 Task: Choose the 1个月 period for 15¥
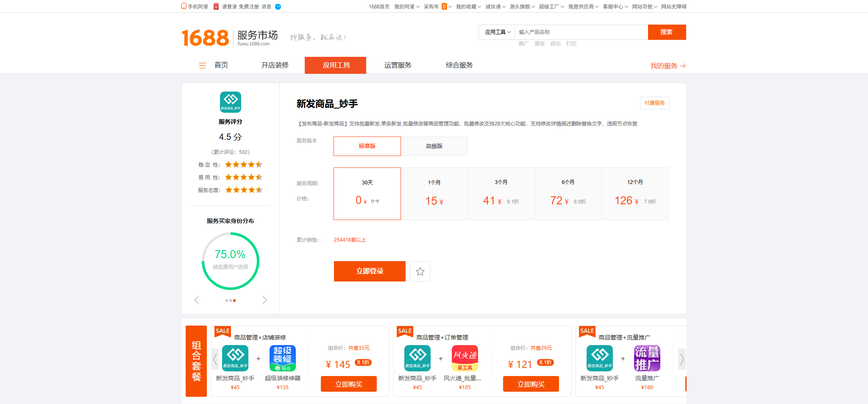coord(434,194)
